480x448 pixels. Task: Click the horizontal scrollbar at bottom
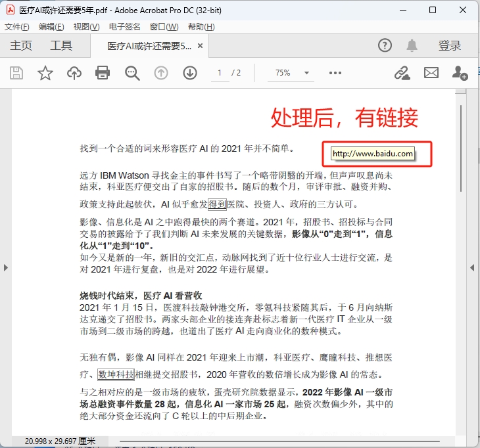click(279, 441)
